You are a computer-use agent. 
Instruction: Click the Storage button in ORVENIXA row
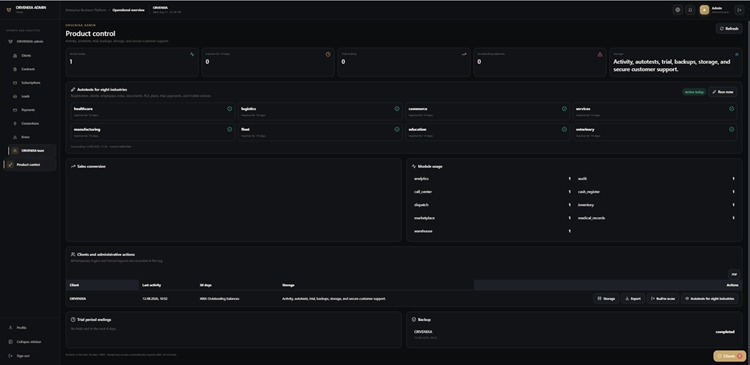[x=607, y=299]
